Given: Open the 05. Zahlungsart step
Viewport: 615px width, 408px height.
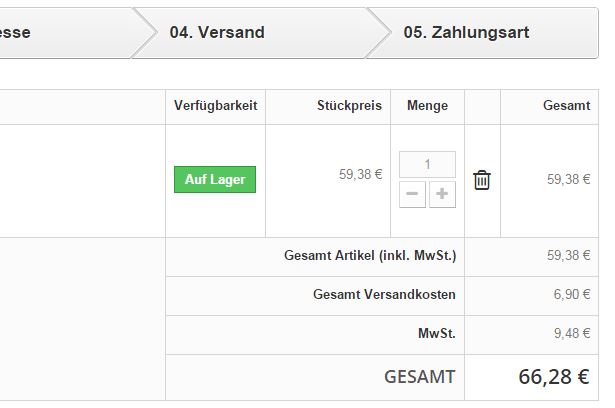Looking at the screenshot, I should [x=466, y=32].
